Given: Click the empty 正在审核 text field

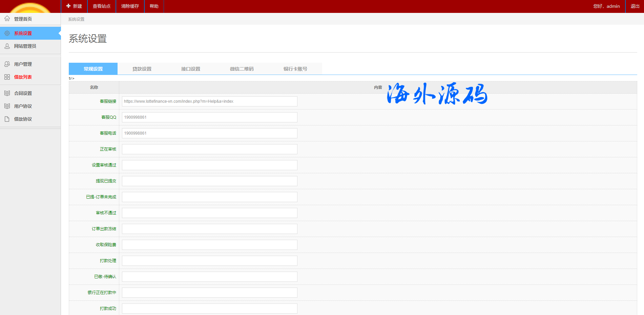Looking at the screenshot, I should click(x=209, y=149).
